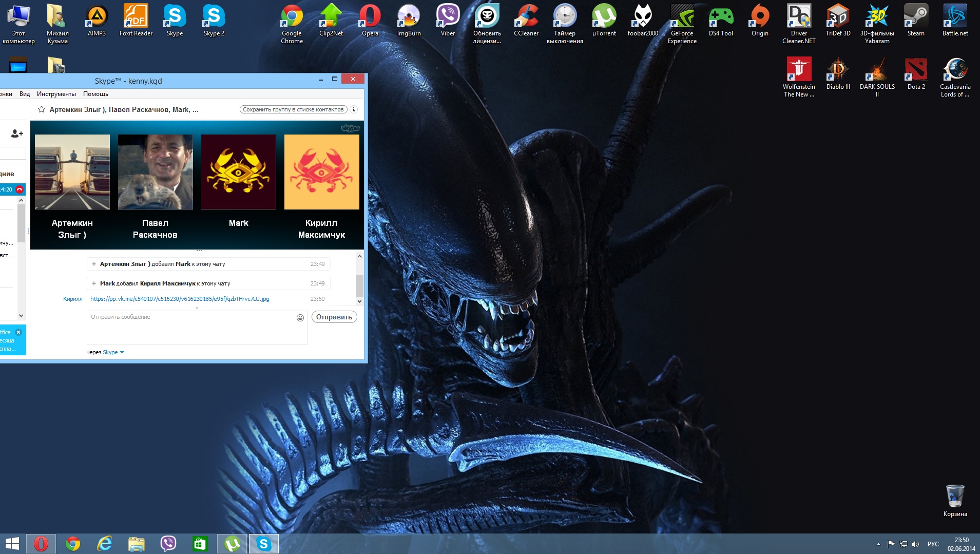The width and height of the screenshot is (980, 554).
Task: Open the clock showing 23:50 02.06.2014
Action: point(962,544)
